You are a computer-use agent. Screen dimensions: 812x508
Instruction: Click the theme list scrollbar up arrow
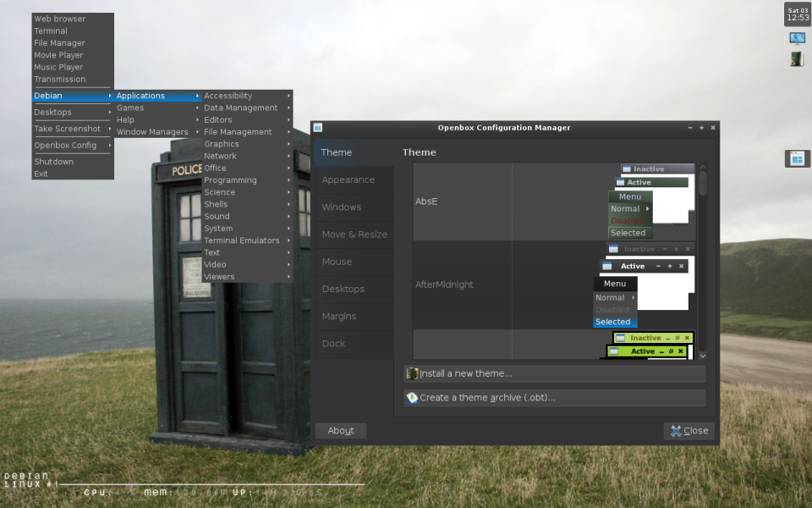tap(703, 167)
